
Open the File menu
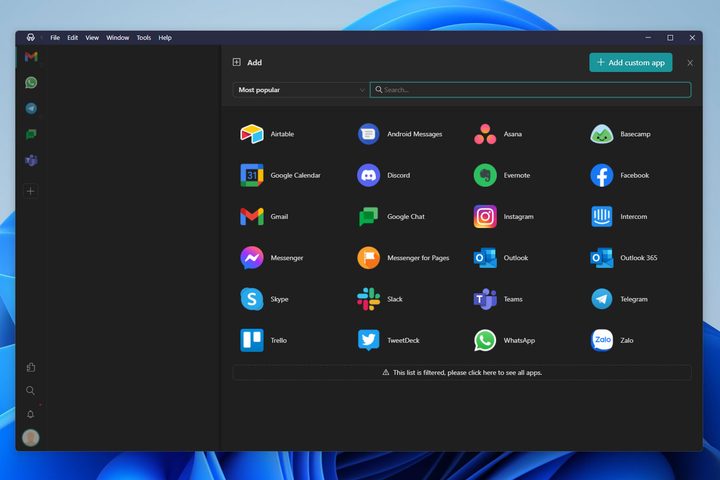pyautogui.click(x=55, y=38)
